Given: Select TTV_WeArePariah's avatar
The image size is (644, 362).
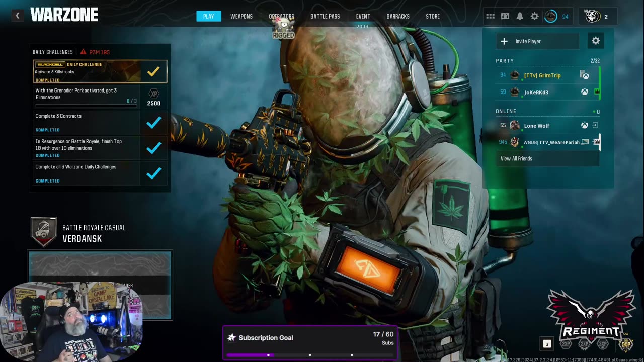Looking at the screenshot, I should 514,142.
